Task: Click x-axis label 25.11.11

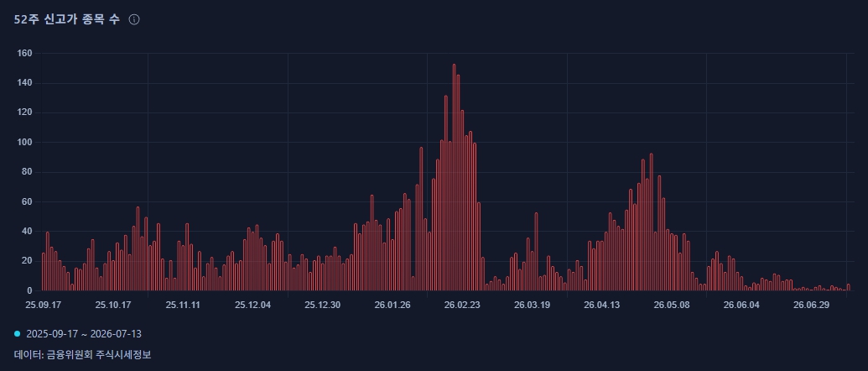Action: point(183,305)
